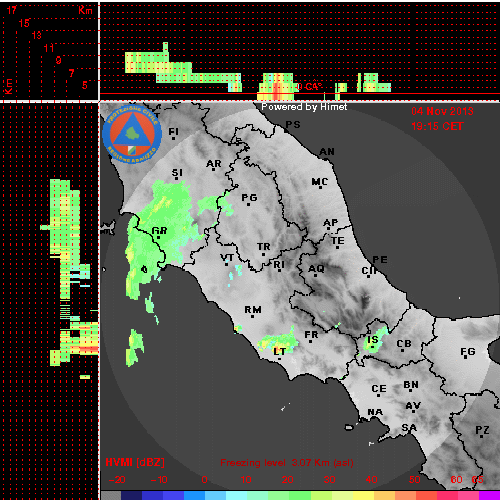Pick the gray swatch of the dBZ color bar
This screenshot has height=500, width=500.
(x=111, y=495)
